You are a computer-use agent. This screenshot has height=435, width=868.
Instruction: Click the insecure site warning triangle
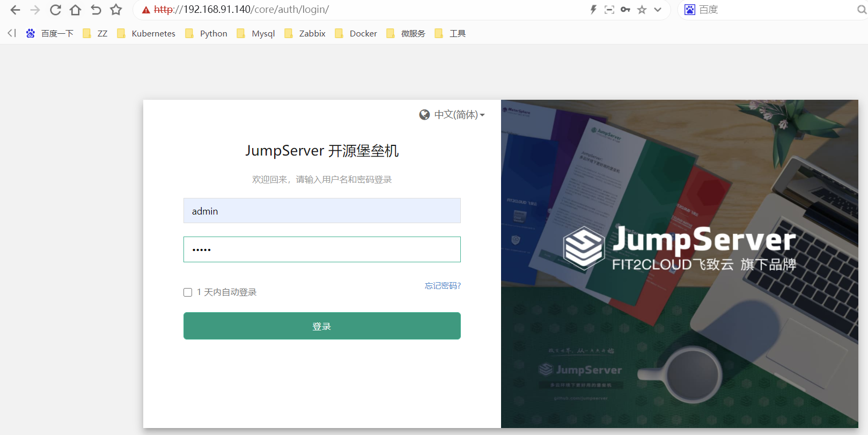(x=146, y=10)
